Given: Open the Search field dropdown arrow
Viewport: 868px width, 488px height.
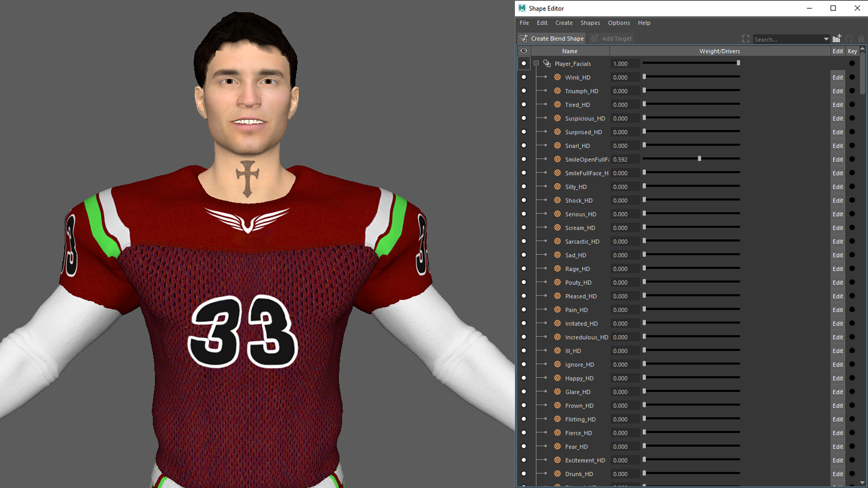Looking at the screenshot, I should (x=826, y=39).
